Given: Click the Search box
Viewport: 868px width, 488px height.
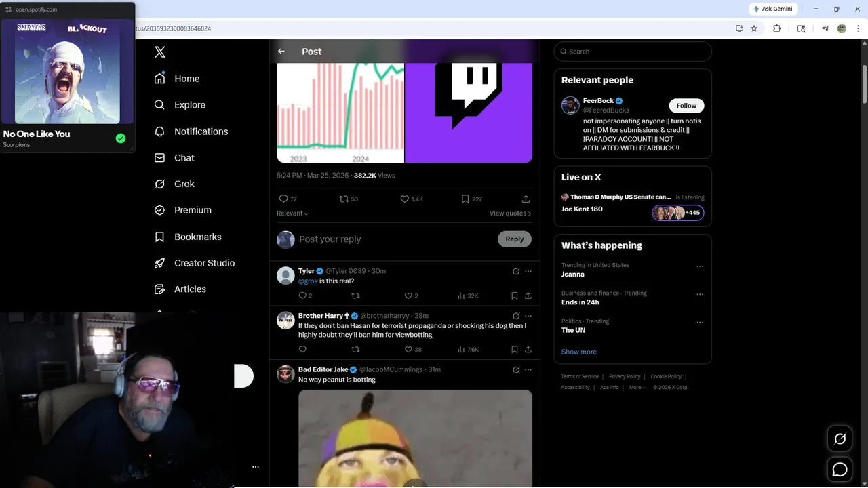Looking at the screenshot, I should coord(633,52).
